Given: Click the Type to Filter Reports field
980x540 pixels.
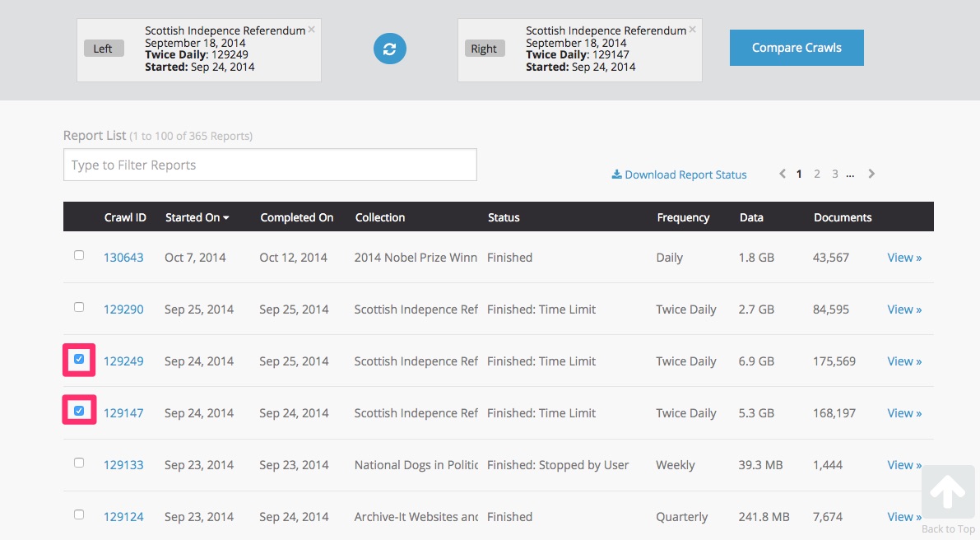Looking at the screenshot, I should tap(270, 165).
